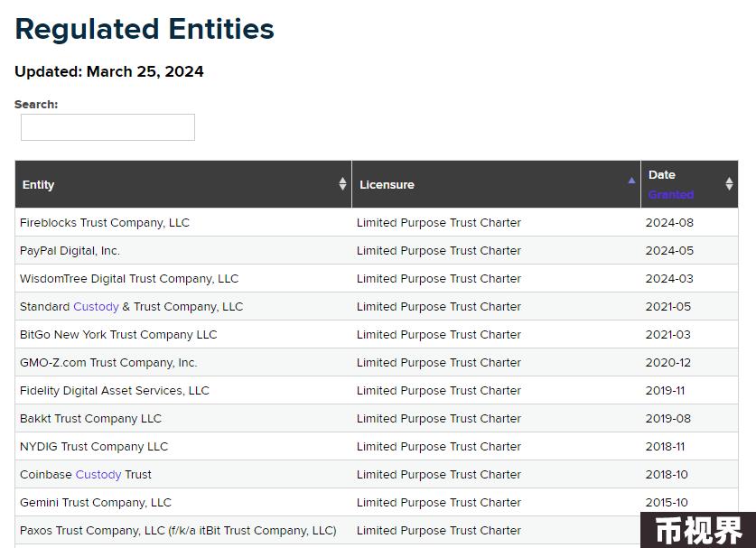Open the Custody link in Coinbase row
This screenshot has height=548, width=756.
pos(98,474)
